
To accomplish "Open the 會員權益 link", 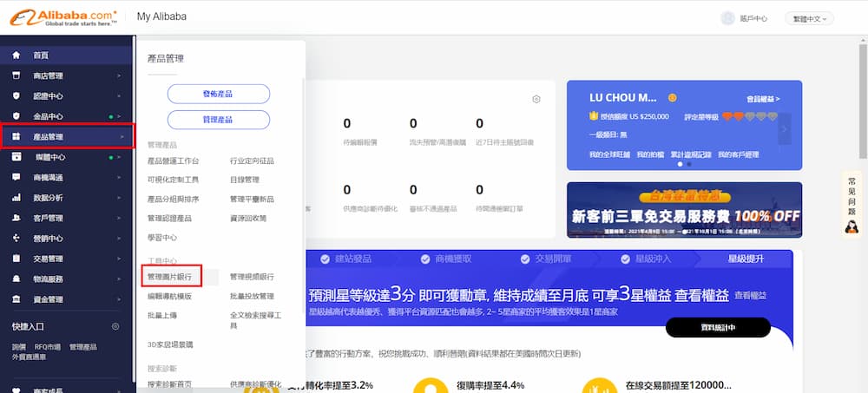I will (763, 99).
